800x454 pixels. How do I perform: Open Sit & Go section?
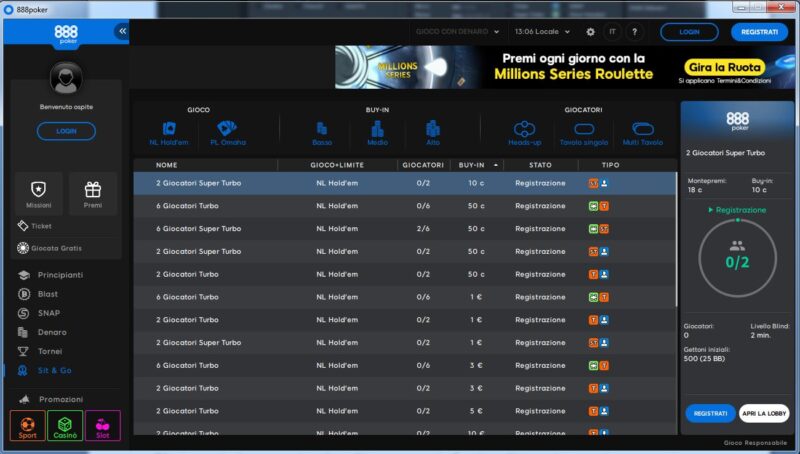(44, 370)
